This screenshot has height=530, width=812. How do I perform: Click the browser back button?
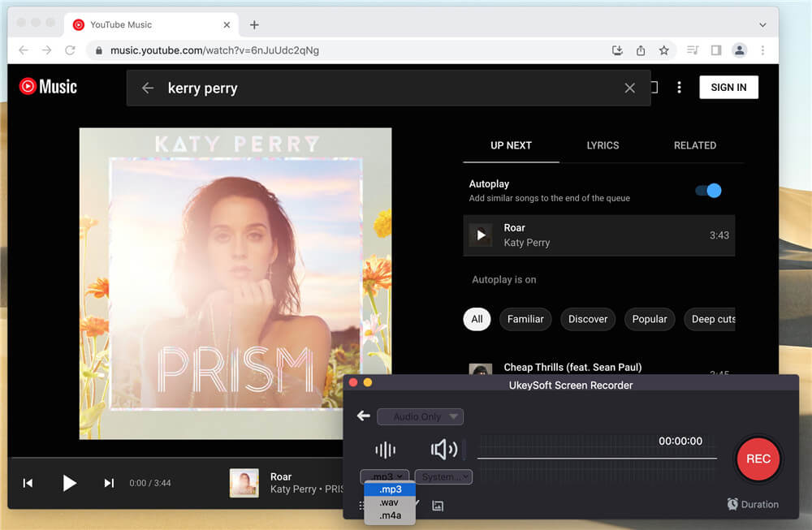pyautogui.click(x=24, y=50)
